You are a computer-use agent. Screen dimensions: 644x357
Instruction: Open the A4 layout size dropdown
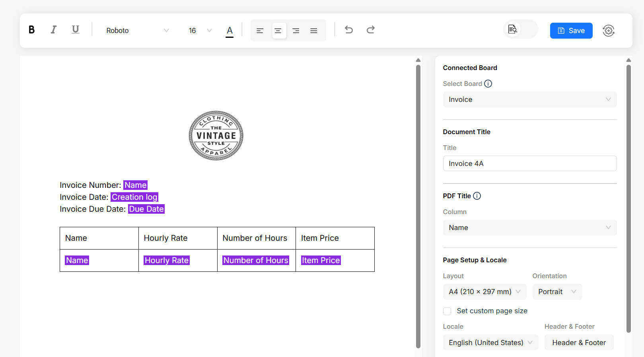tap(484, 292)
